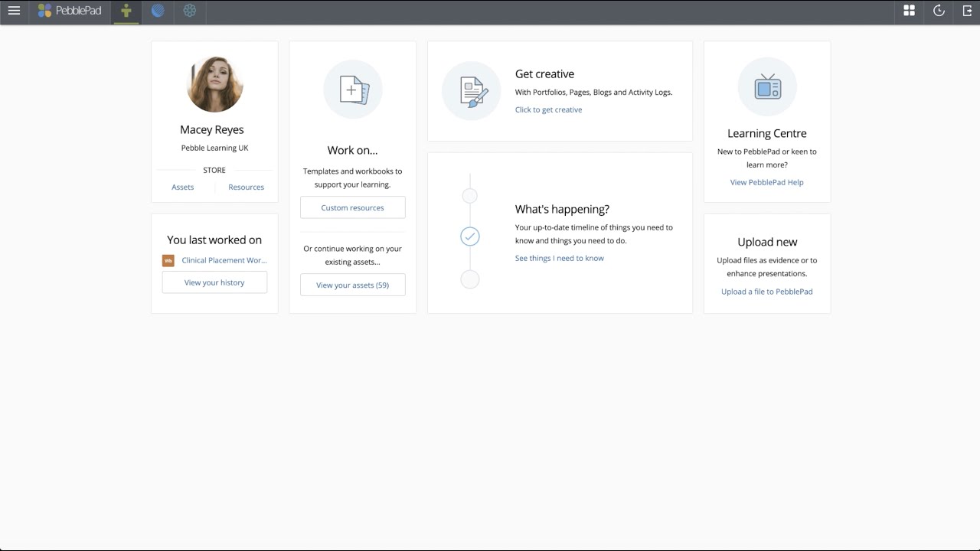
Task: Click Pebble Learning UK text
Action: 215,148
